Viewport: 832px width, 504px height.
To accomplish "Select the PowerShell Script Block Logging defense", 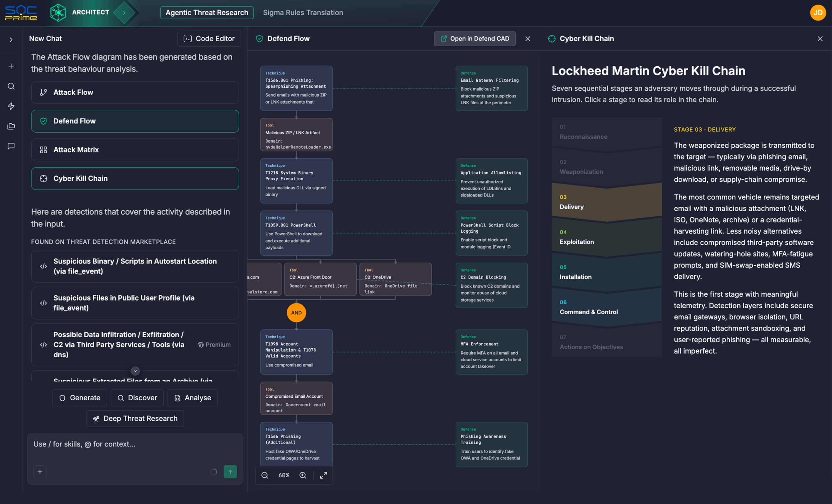I will [x=492, y=233].
